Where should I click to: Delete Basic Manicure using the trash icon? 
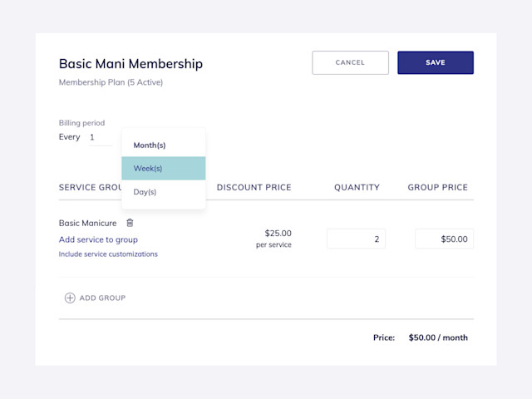130,223
